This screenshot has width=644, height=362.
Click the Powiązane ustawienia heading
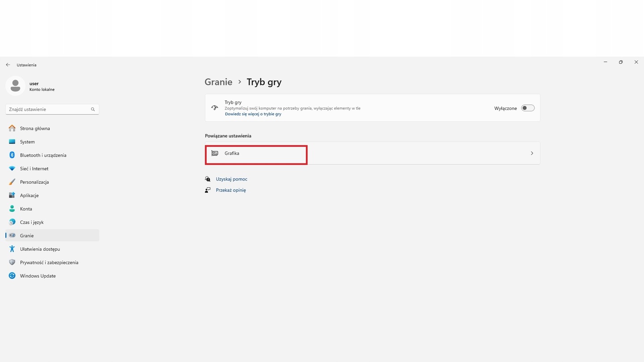(x=228, y=135)
